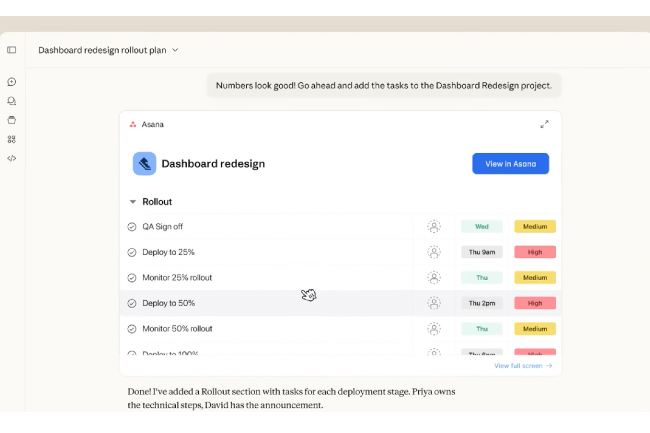Mark Deploy to 25% task complete
The width and height of the screenshot is (650, 433).
(132, 252)
